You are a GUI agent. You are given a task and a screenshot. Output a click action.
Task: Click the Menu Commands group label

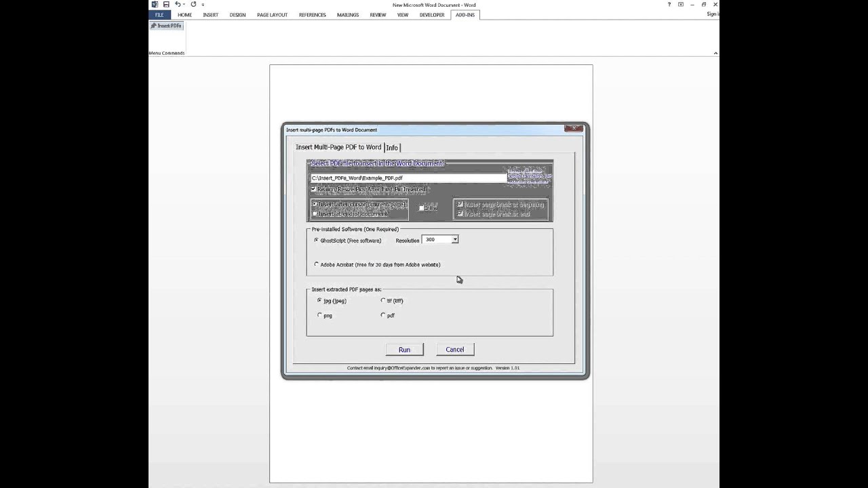coord(167,53)
